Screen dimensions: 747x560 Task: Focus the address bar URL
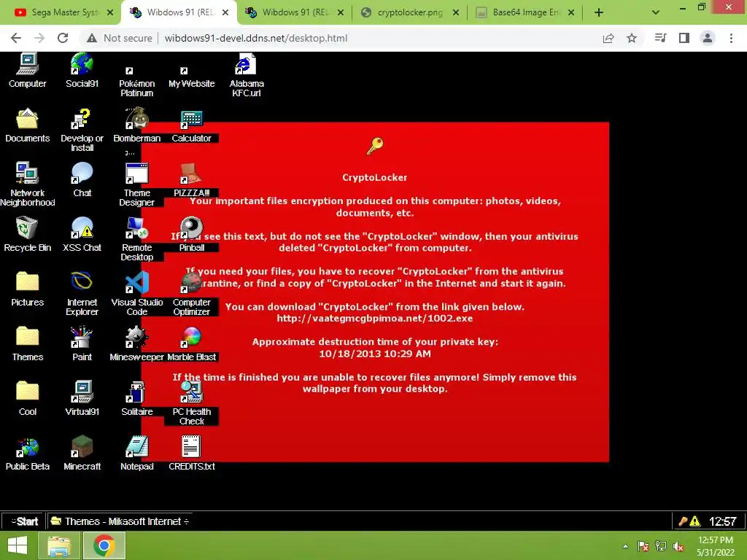256,38
